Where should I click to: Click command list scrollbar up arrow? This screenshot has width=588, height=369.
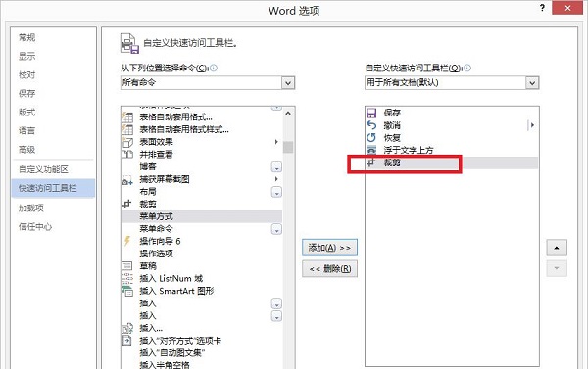point(288,114)
